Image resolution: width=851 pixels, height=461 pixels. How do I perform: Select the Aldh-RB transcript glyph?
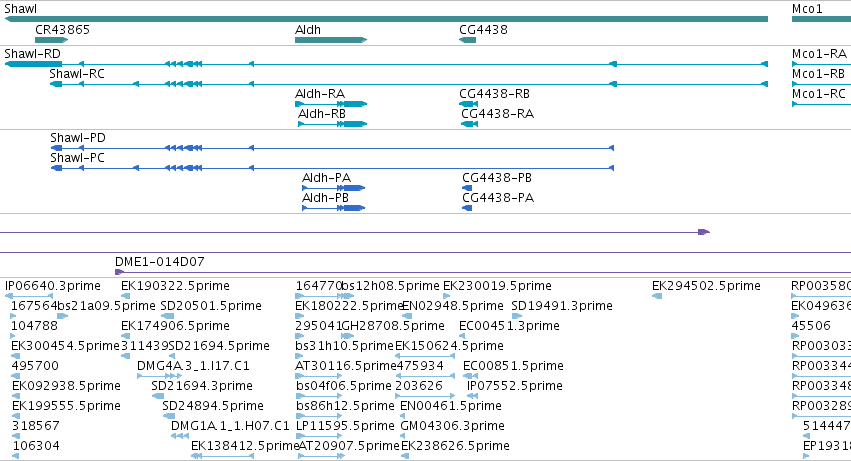tap(333, 124)
